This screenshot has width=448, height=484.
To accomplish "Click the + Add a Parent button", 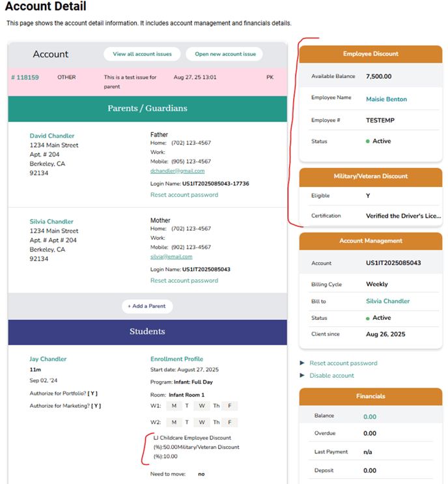I will coord(147,306).
